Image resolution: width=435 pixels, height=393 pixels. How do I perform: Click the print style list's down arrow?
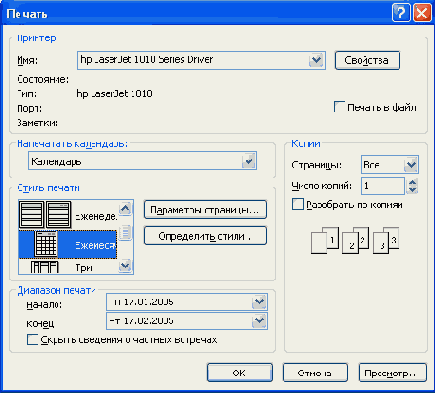coord(125,265)
